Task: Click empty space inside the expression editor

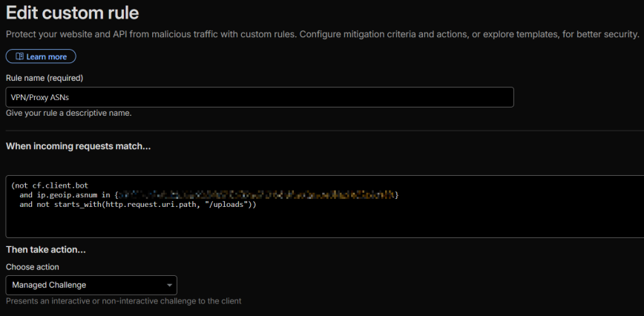Action: [371, 223]
